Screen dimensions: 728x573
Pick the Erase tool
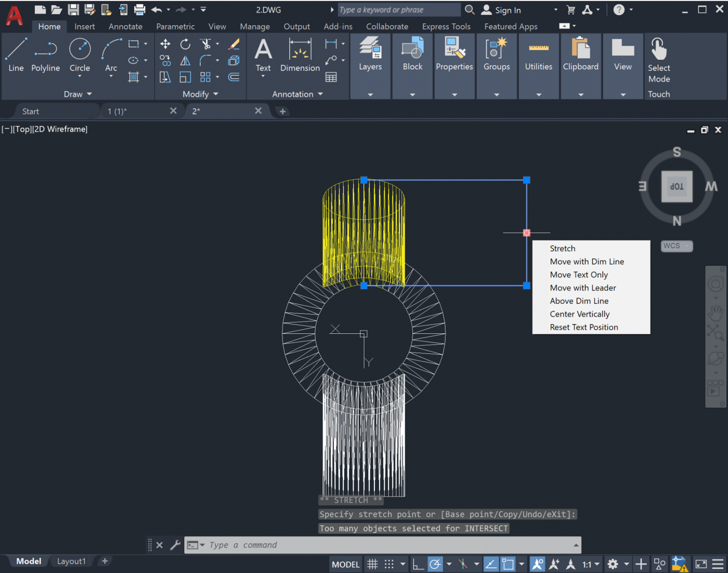point(234,44)
